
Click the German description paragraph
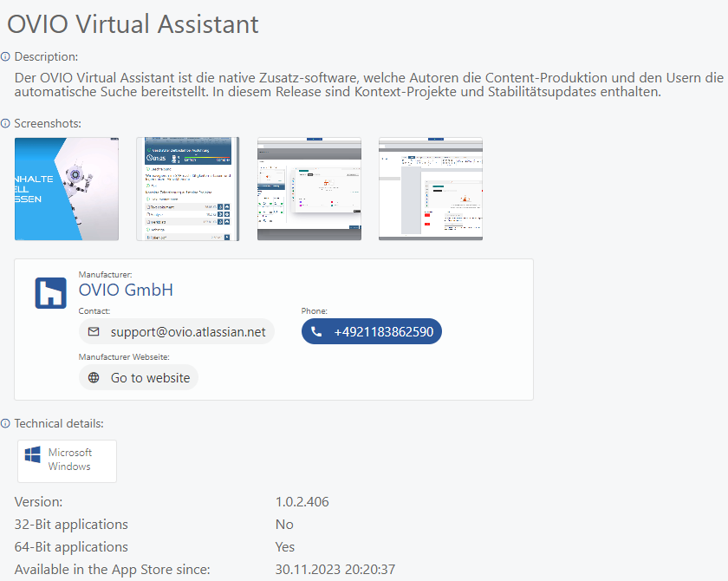tap(369, 84)
